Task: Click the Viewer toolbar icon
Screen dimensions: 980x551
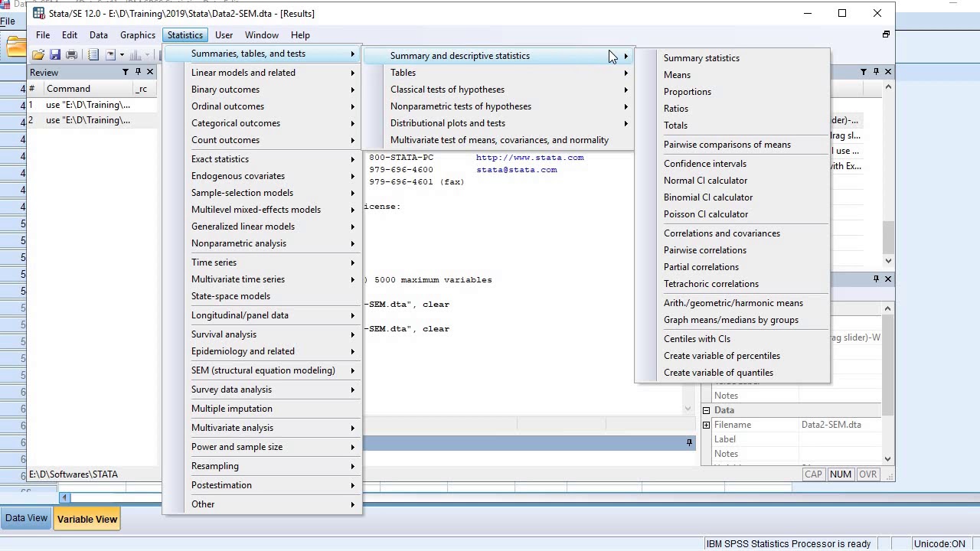Action: 110,54
